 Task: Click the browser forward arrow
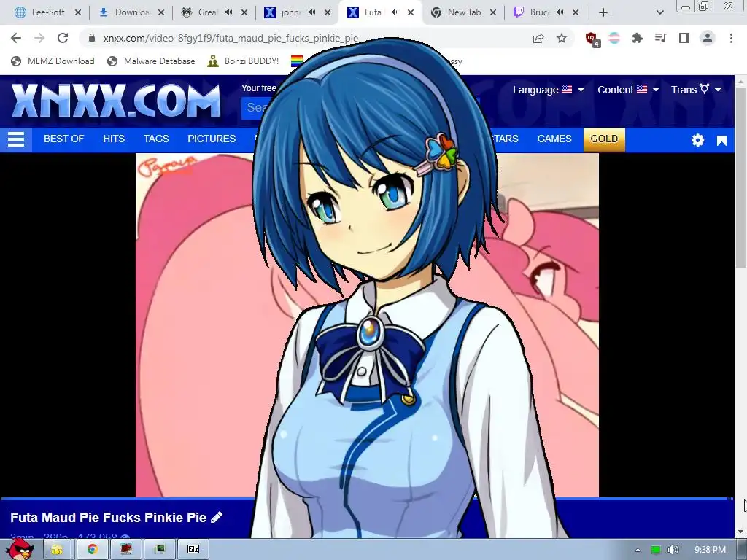pyautogui.click(x=39, y=38)
